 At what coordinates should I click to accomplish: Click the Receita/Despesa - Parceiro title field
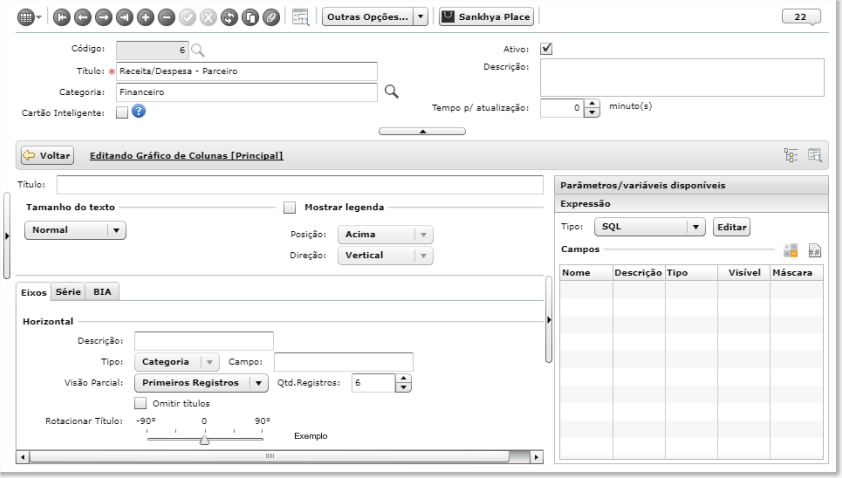pos(246,71)
